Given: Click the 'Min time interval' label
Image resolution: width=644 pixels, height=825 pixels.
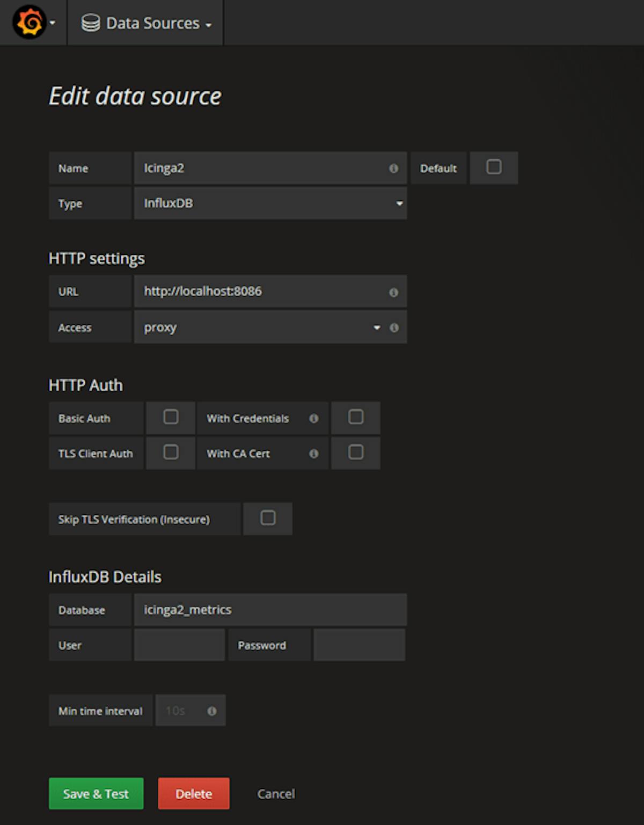Looking at the screenshot, I should coord(100,711).
